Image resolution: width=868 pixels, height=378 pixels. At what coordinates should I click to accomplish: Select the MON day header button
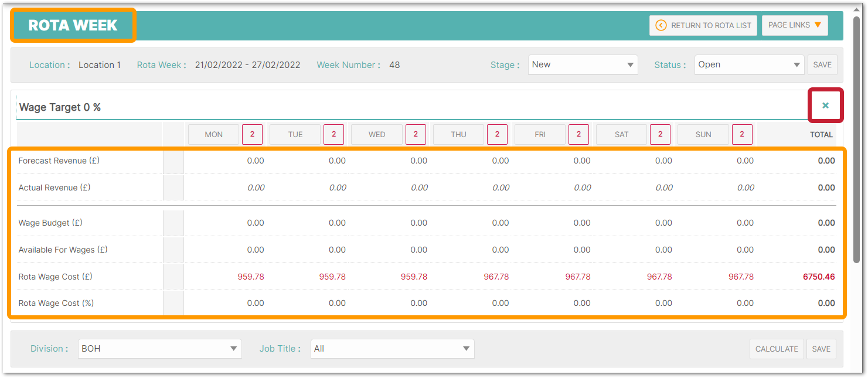point(213,134)
